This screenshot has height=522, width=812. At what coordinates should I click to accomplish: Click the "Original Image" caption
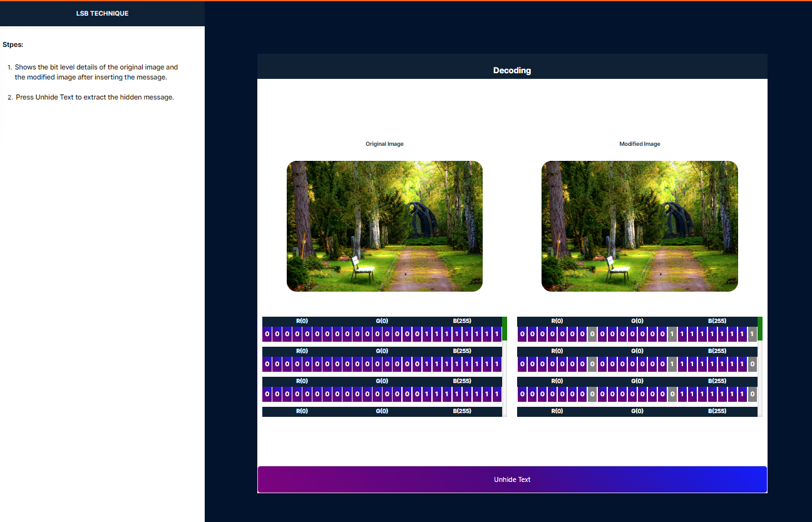coord(384,144)
